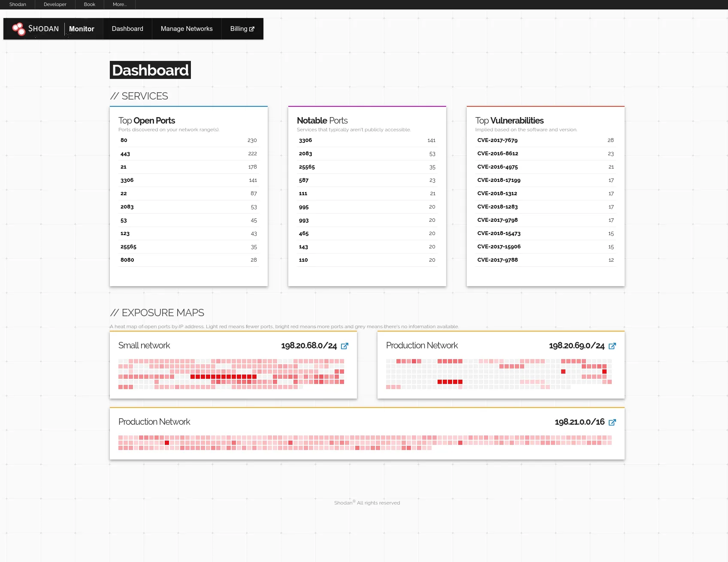Switch to the Dashboard tab
This screenshot has width=728, height=562.
[127, 29]
